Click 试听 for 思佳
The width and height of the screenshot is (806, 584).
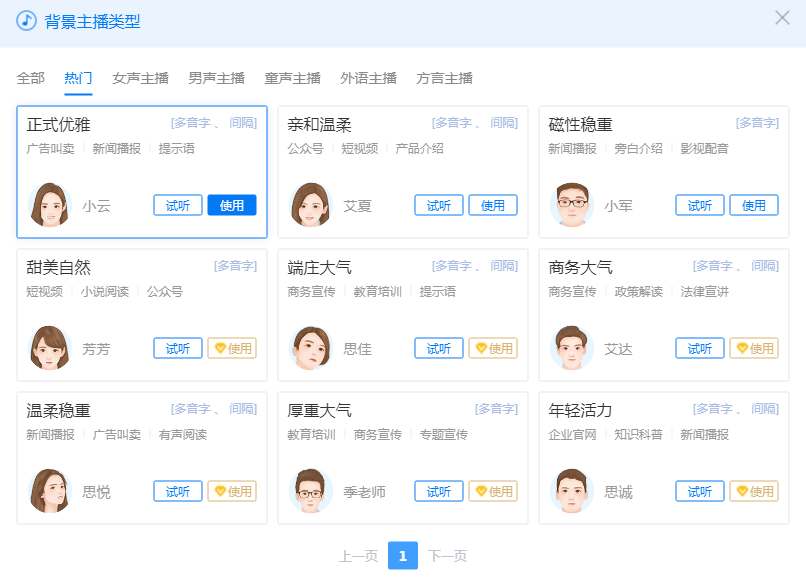(x=439, y=349)
